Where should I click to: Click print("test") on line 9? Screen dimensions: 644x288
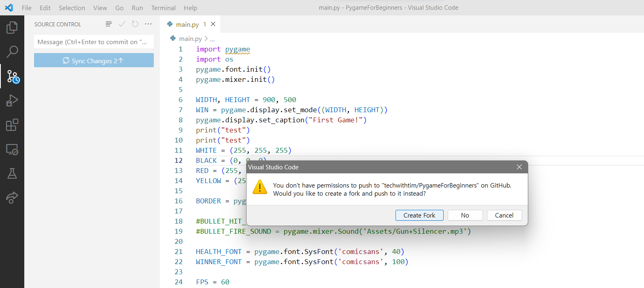point(223,130)
